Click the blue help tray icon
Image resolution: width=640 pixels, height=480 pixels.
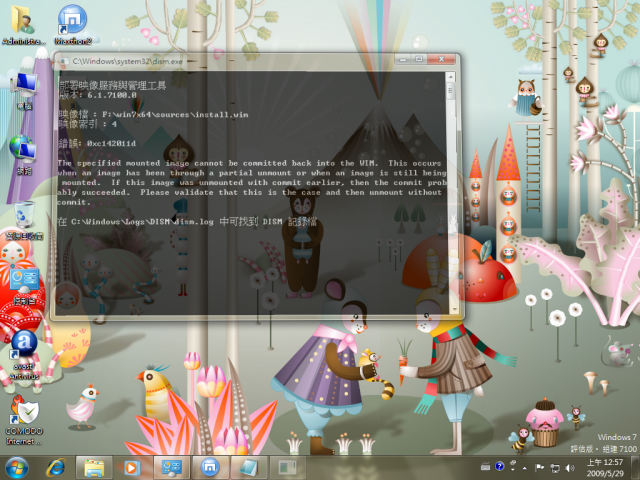[499, 466]
